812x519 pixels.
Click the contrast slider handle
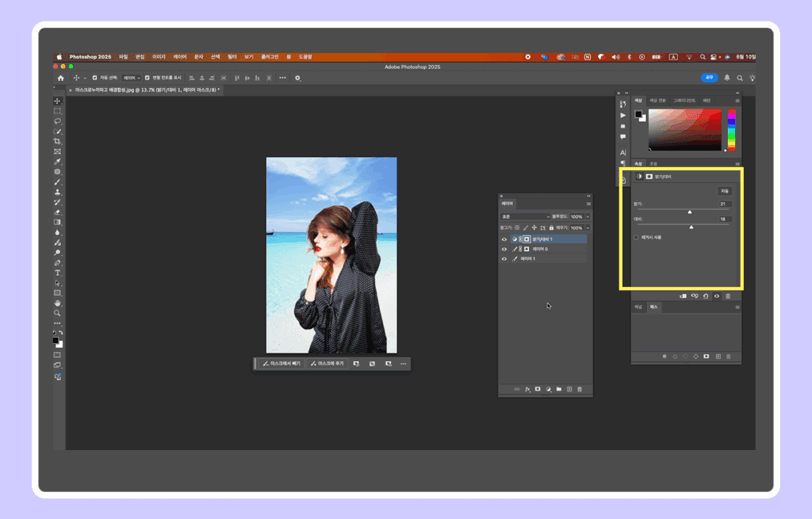pos(691,227)
